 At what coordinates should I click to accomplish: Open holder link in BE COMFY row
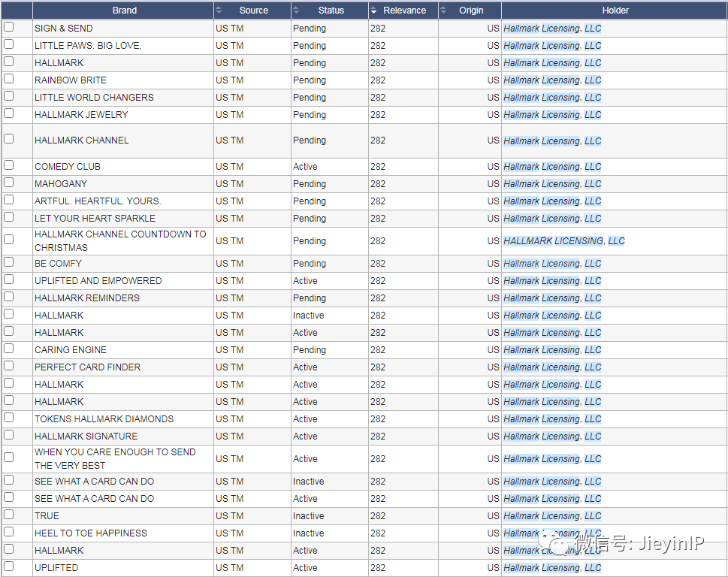coord(552,264)
